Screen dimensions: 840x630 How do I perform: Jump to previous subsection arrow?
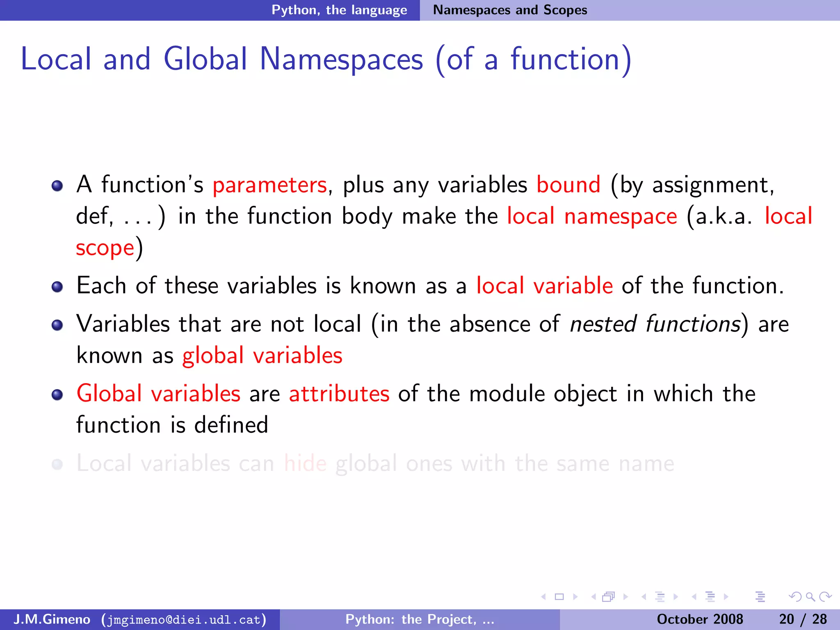coord(644,597)
